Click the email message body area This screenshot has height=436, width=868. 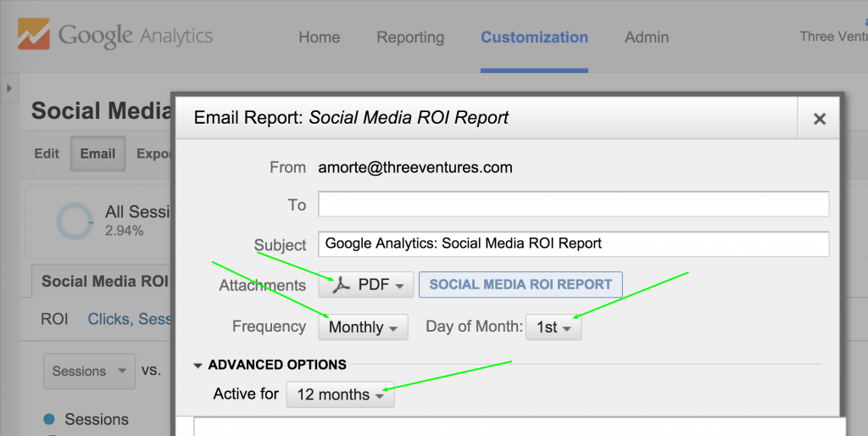click(520, 426)
